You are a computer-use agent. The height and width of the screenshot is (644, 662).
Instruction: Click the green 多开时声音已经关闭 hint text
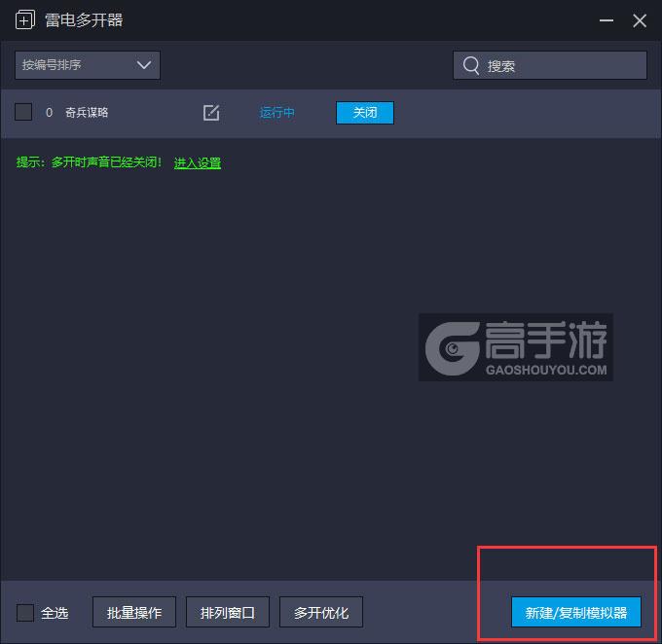pos(90,163)
